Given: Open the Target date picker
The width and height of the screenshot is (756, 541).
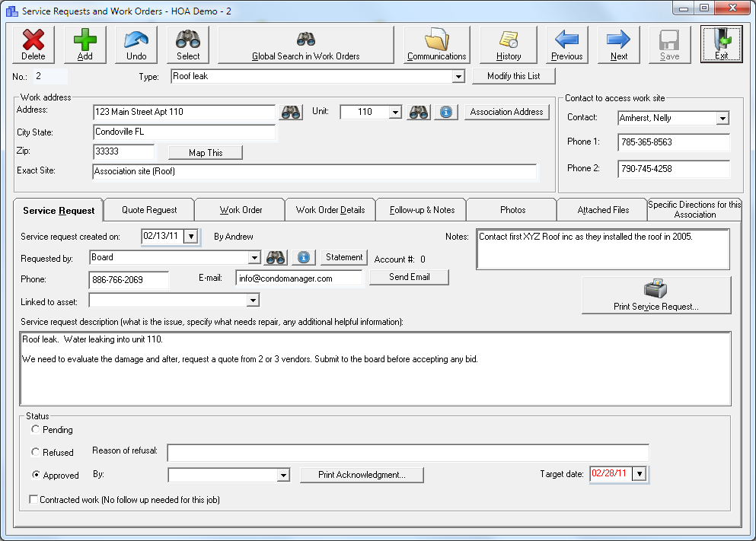Looking at the screenshot, I should pyautogui.click(x=640, y=473).
